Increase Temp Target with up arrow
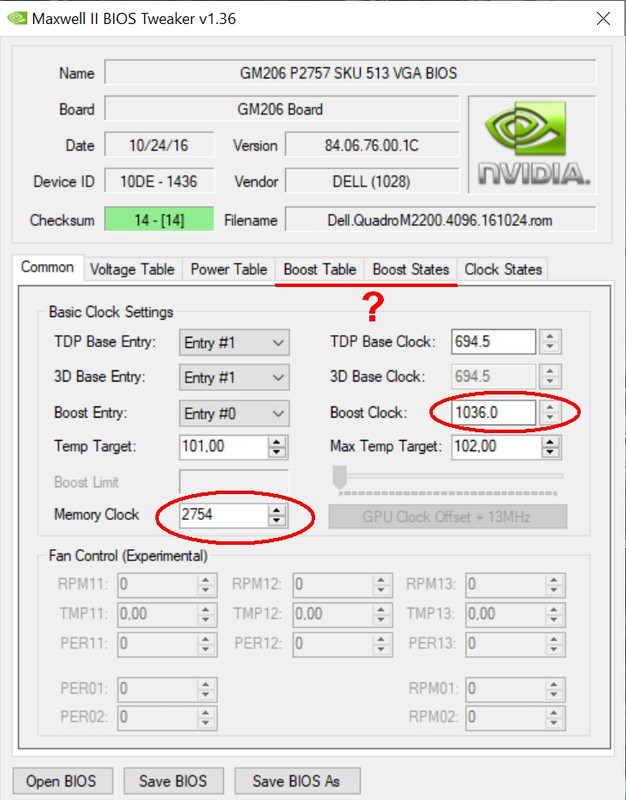 click(x=277, y=442)
